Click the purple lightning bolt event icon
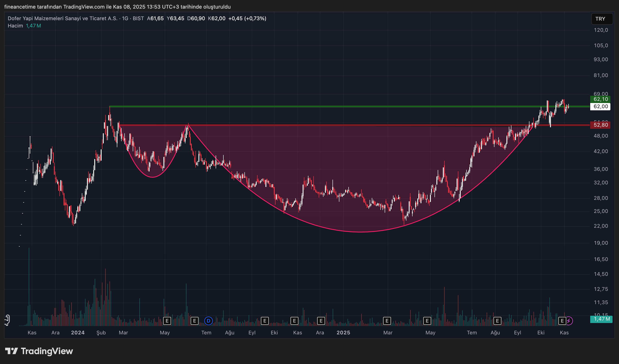This screenshot has height=364, width=619. [569, 321]
